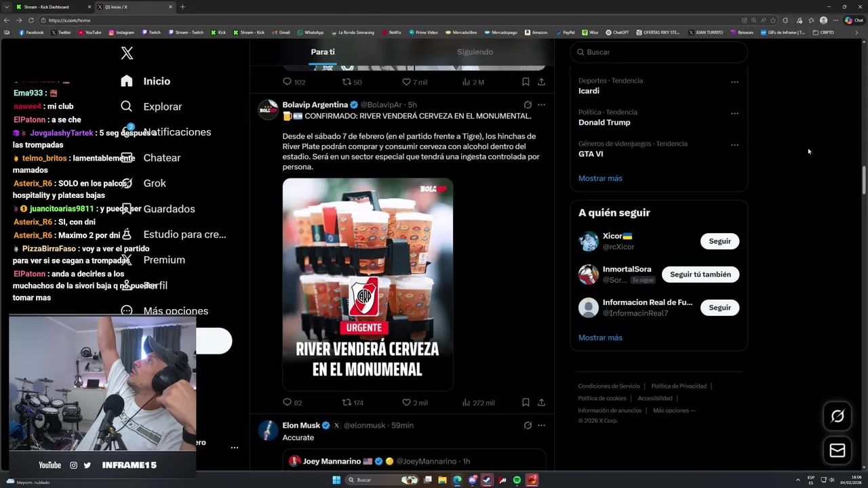Click the Buscar search field on X
Screen dimensions: 868x488
(x=658, y=52)
